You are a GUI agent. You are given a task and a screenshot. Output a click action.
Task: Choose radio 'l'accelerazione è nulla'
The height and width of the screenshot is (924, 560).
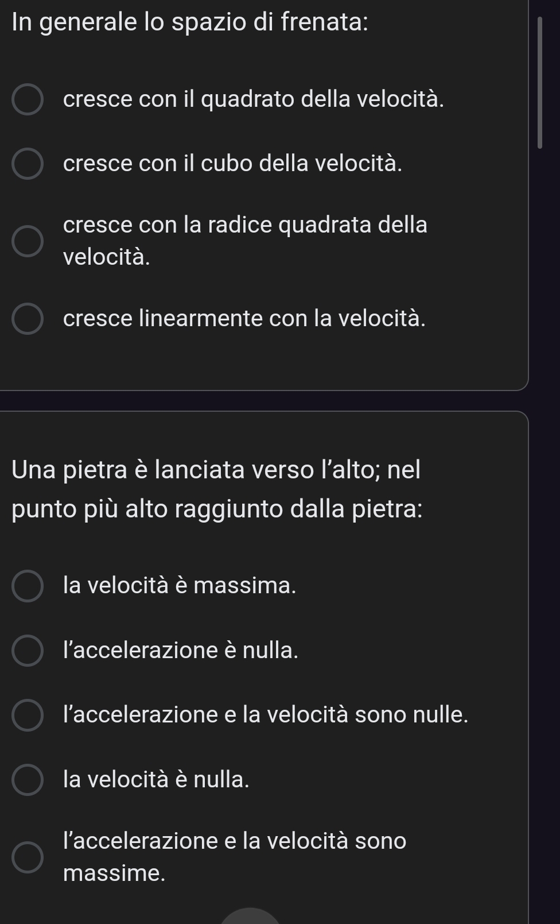coord(27,651)
